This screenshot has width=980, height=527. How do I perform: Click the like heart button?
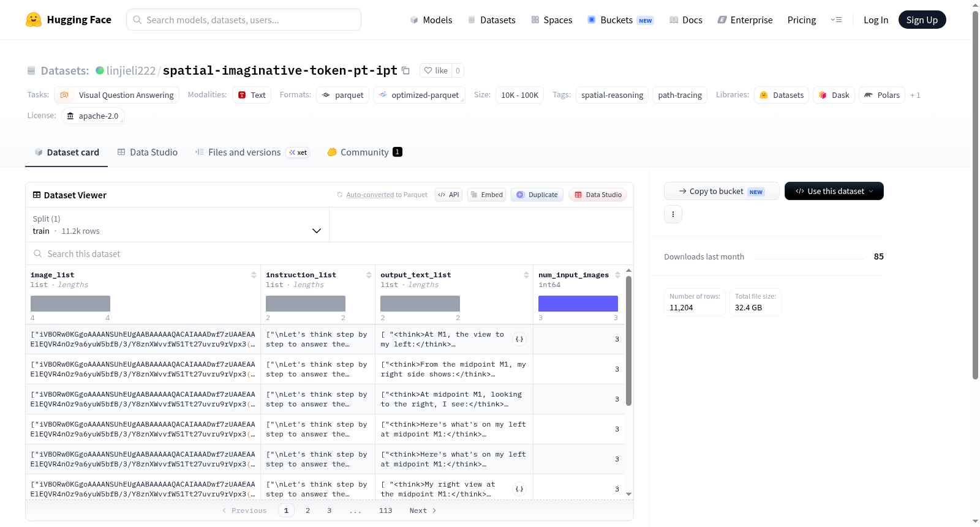[x=436, y=70]
